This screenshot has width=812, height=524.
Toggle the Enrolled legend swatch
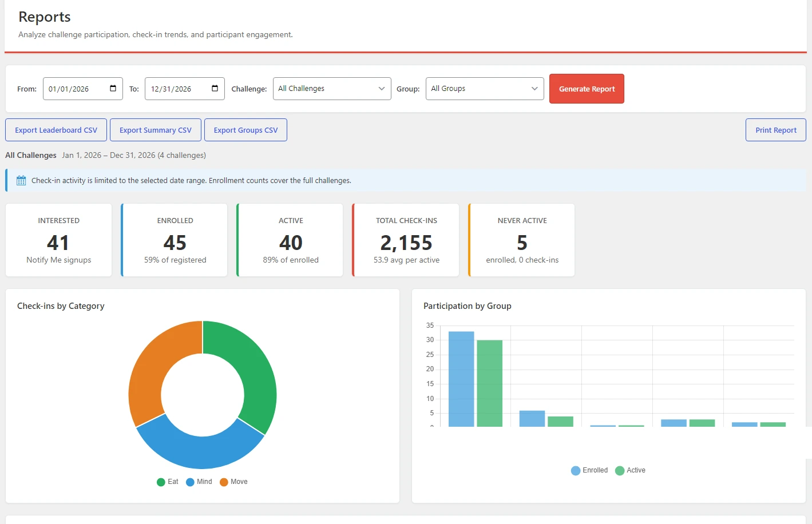coord(576,470)
